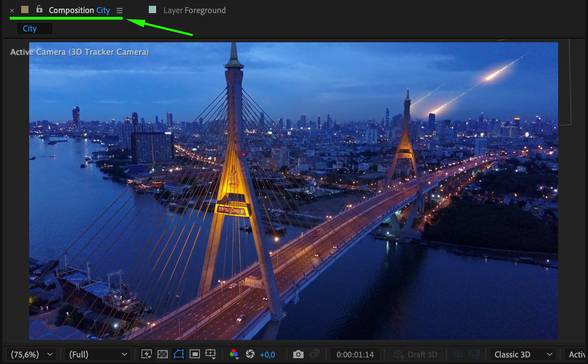Open the magnification dropdown showing 75,6%

[32, 355]
